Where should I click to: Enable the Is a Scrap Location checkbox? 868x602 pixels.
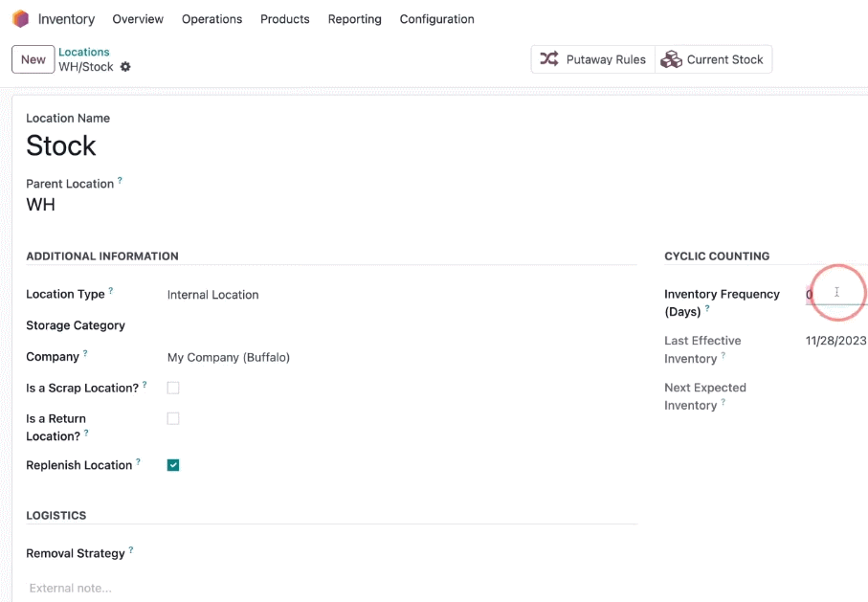(173, 388)
